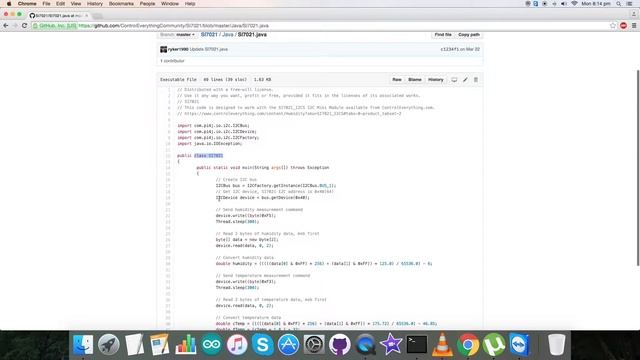This screenshot has height=360, width=640.
Task: Open QuickTime Player from dock
Action: [365, 344]
